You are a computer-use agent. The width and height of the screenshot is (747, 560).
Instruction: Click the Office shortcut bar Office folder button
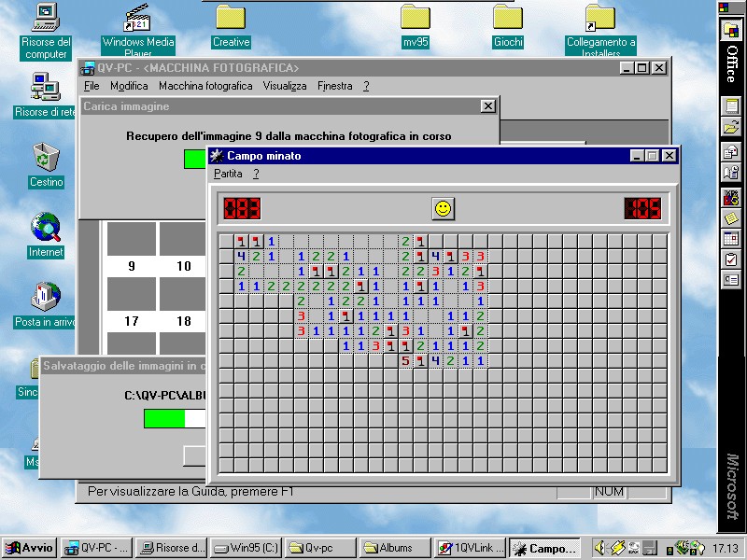click(731, 31)
